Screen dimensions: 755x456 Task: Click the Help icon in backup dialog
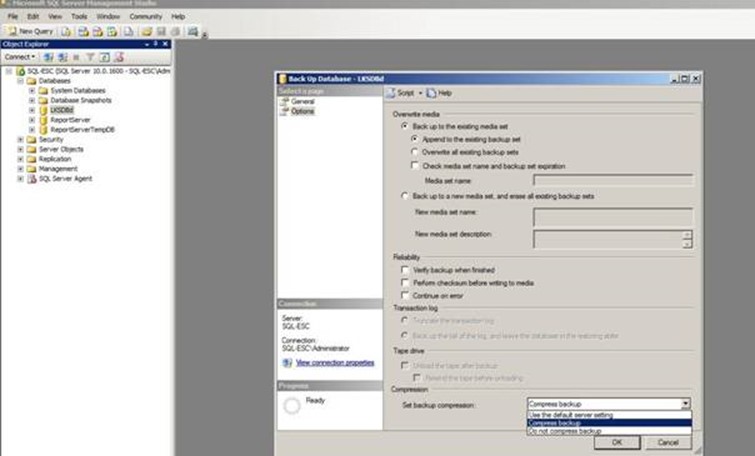coord(431,93)
